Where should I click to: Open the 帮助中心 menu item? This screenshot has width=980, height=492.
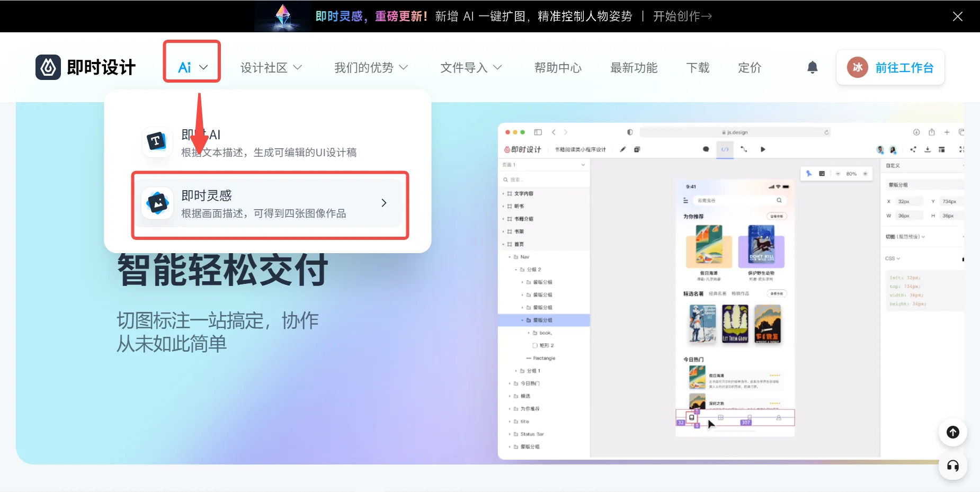(x=557, y=67)
